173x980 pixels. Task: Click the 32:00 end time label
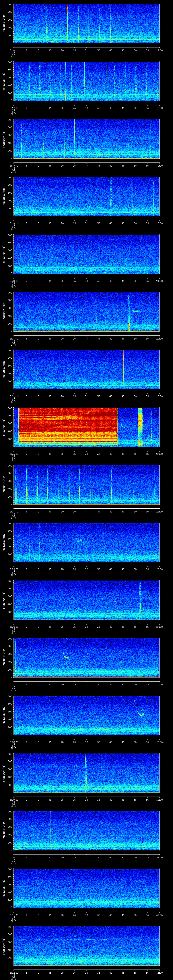coord(159,915)
